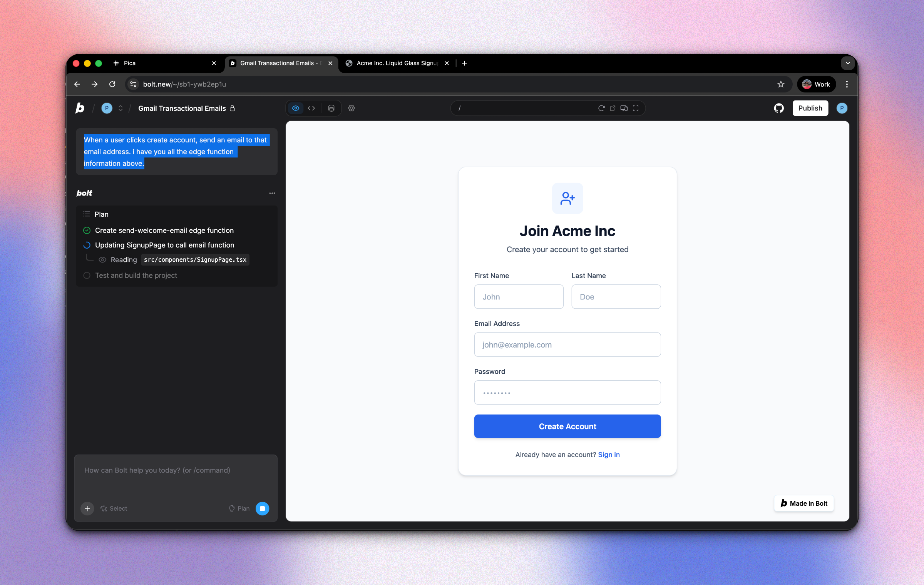Open the GitHub integration icon

[778, 108]
